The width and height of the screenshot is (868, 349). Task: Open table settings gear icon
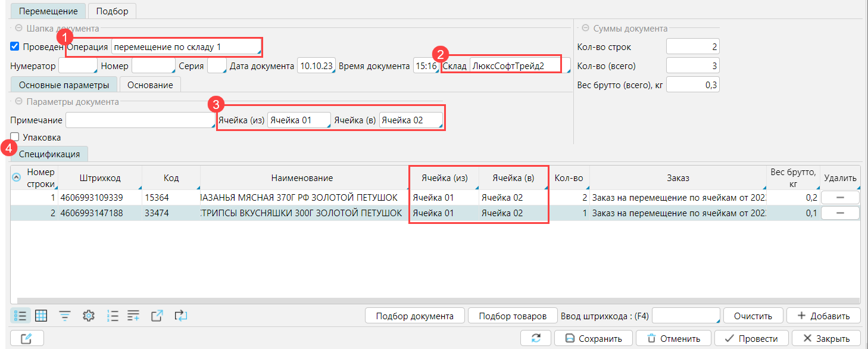[89, 316]
